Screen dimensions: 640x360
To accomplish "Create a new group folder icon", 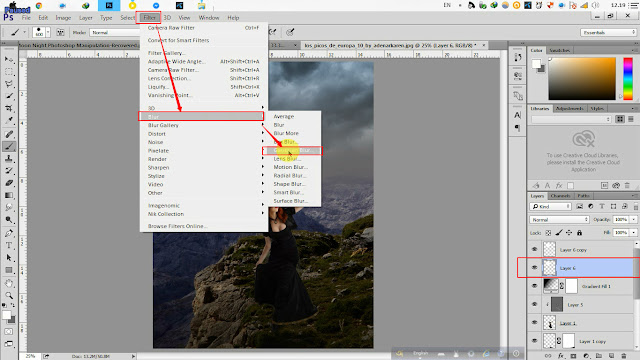I will pyautogui.click(x=599, y=356).
